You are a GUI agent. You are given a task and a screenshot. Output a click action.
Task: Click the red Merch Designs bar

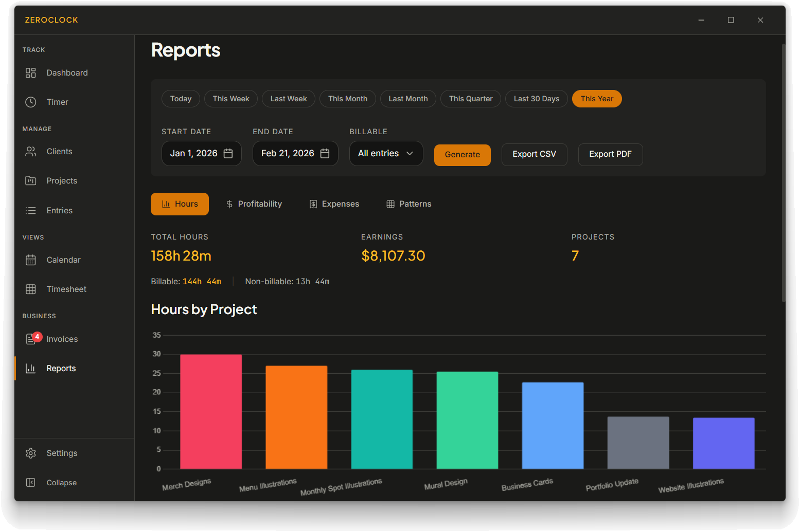tap(211, 411)
